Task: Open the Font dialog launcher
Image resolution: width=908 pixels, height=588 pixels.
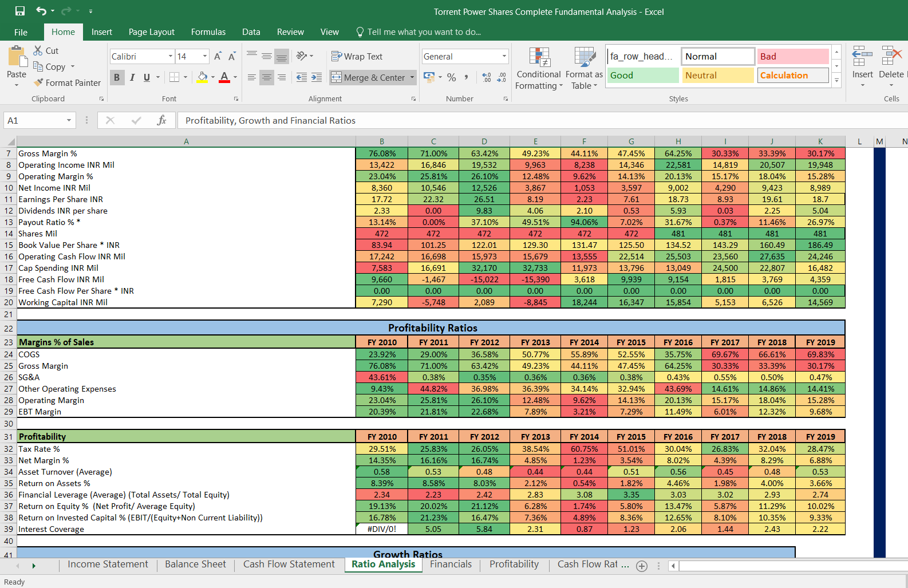Action: tap(236, 99)
